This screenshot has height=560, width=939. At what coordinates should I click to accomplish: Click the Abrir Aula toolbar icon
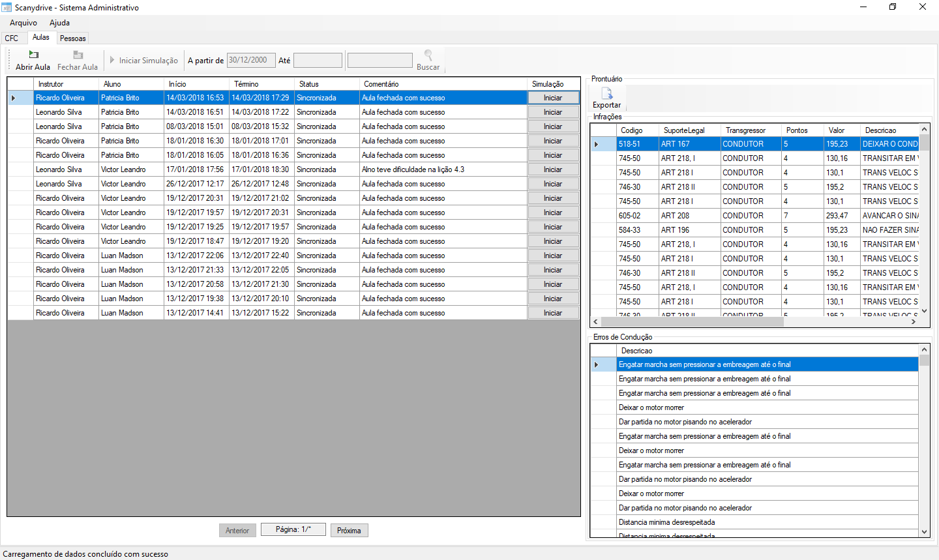pyautogui.click(x=33, y=55)
